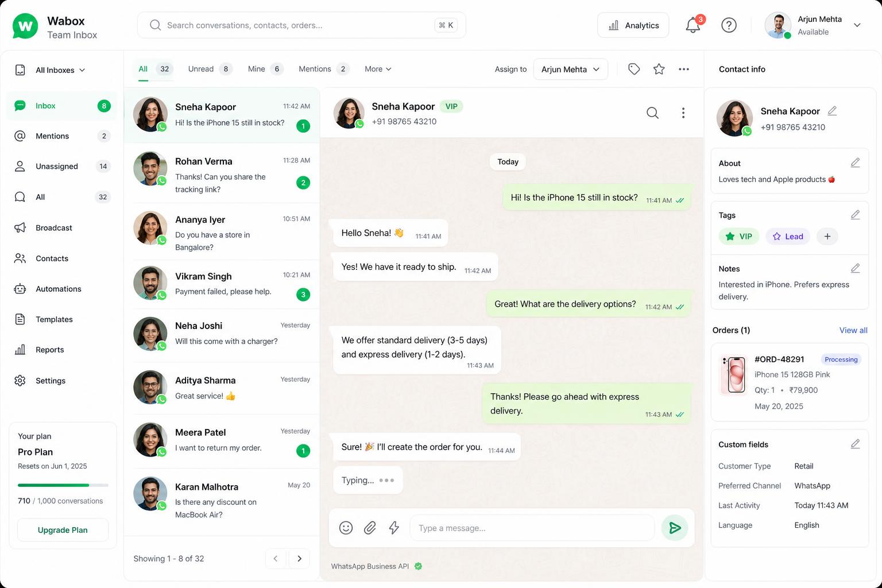Edit the Notes section

[x=855, y=268]
